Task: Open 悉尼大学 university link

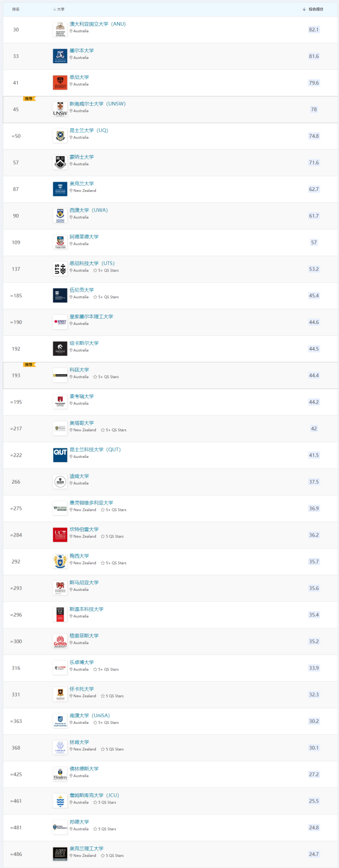Action: 79,77
